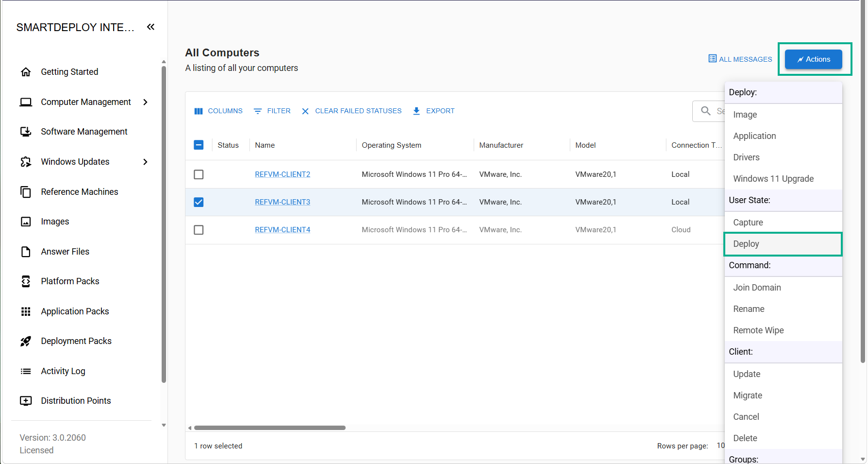Open the Columns chooser icon
The width and height of the screenshot is (868, 464).
pos(198,111)
